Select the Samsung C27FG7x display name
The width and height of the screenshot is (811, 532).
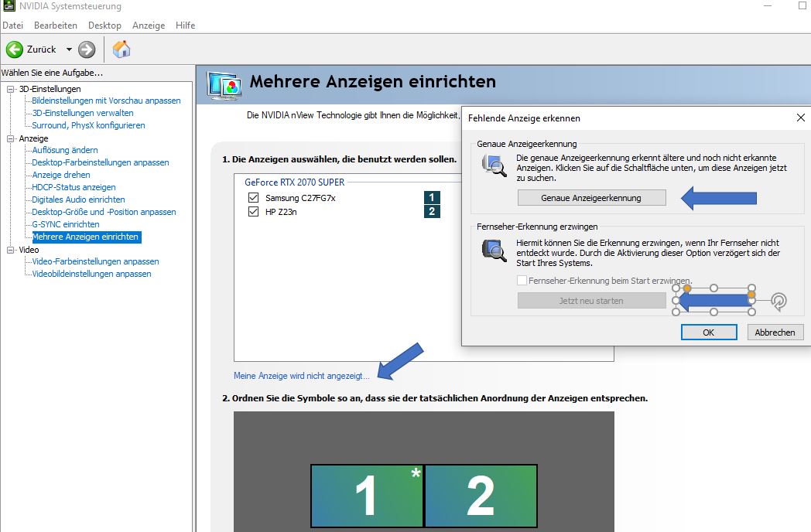300,198
